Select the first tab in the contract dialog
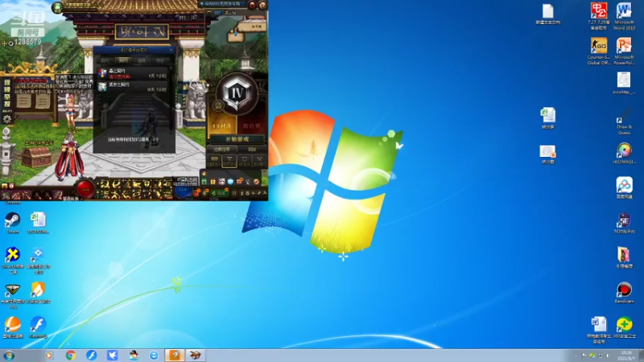Image resolution: width=644 pixels, height=362 pixels. click(105, 60)
